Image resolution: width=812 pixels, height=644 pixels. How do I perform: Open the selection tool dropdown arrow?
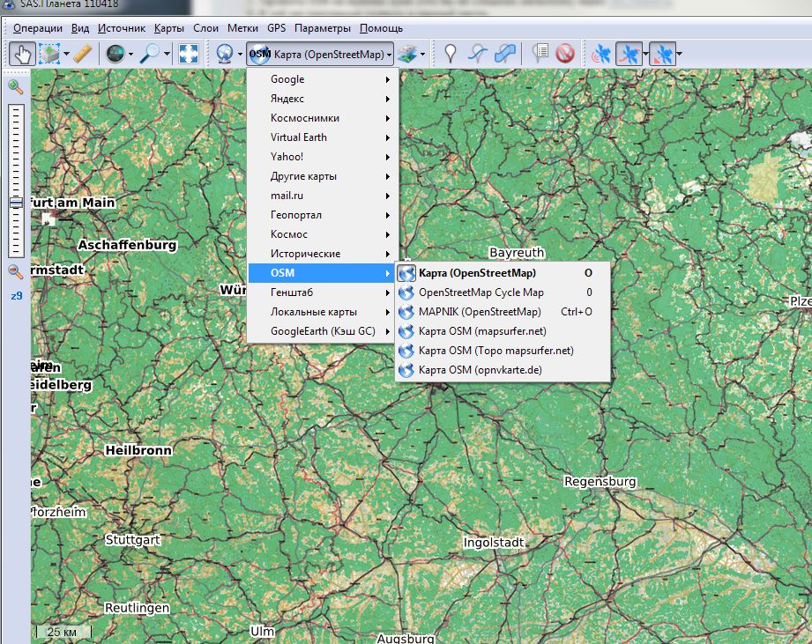(x=67, y=54)
